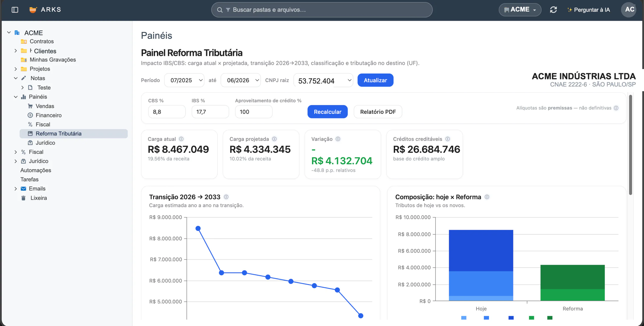Image resolution: width=644 pixels, height=326 pixels.
Task: Click the Emails envelope icon
Action: [23, 189]
